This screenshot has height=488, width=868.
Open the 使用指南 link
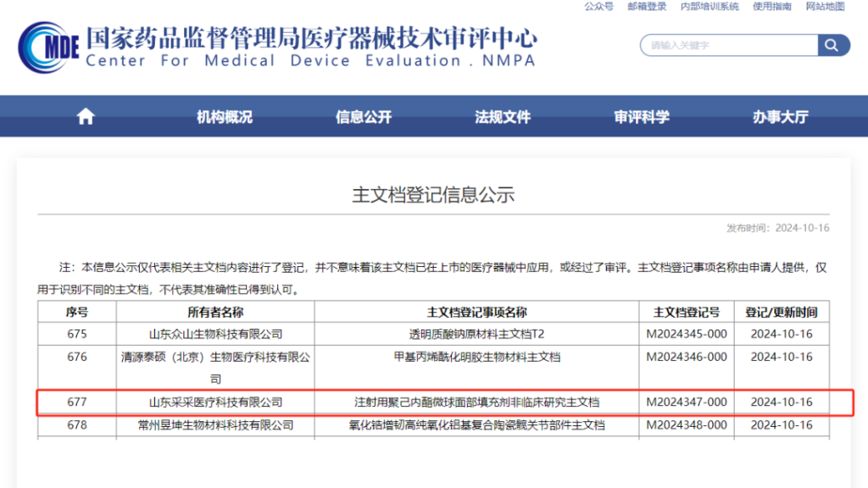[x=772, y=7]
